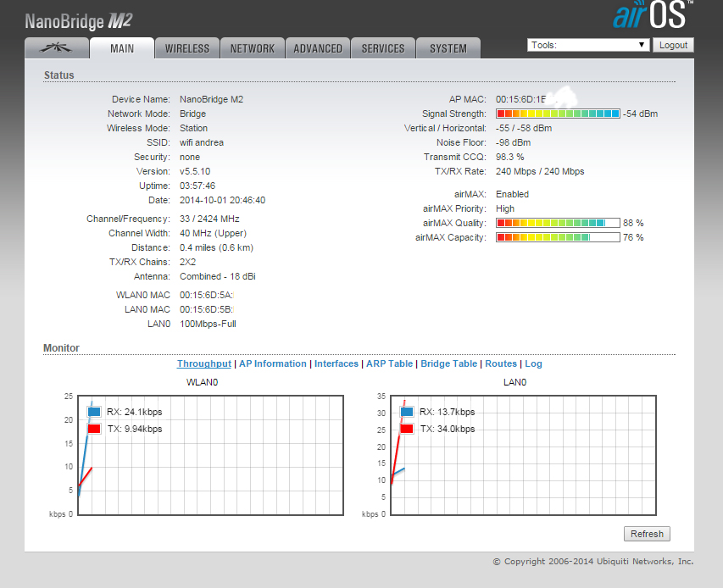
Task: Click the blue LAN0 RX legend swatch
Action: [407, 412]
